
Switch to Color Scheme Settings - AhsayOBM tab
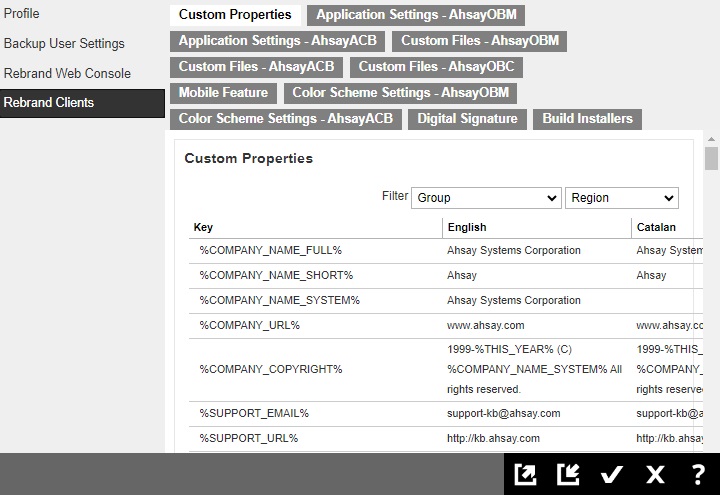pos(399,93)
